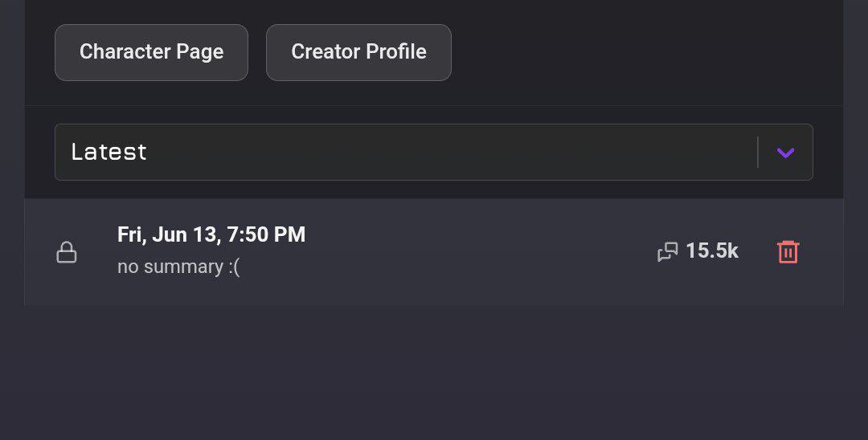Open the Character Page
The image size is (868, 440).
coord(151,52)
